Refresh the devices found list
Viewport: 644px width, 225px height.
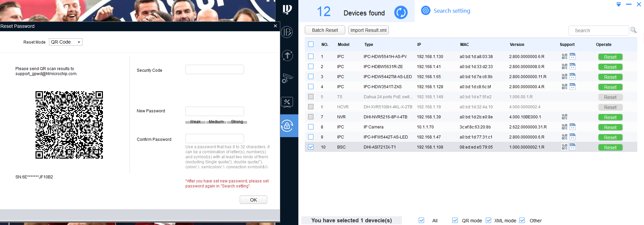(401, 13)
